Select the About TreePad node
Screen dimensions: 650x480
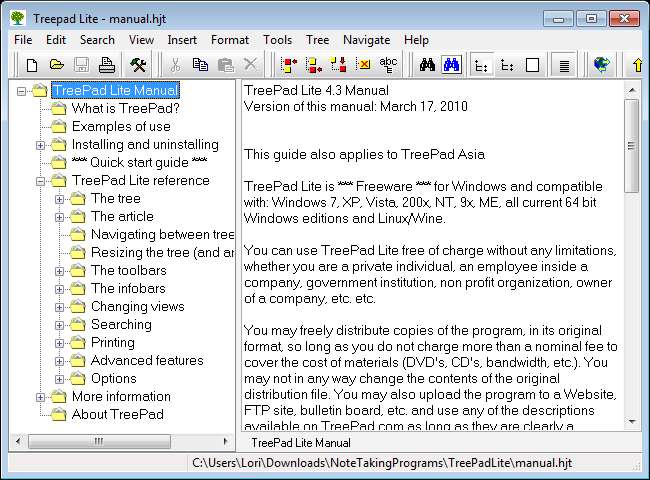(x=118, y=415)
